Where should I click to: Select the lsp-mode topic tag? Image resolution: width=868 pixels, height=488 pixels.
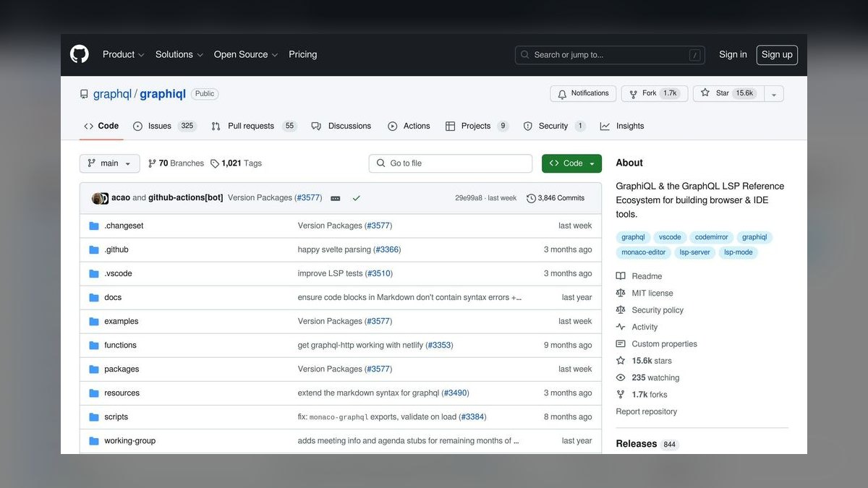coord(738,252)
